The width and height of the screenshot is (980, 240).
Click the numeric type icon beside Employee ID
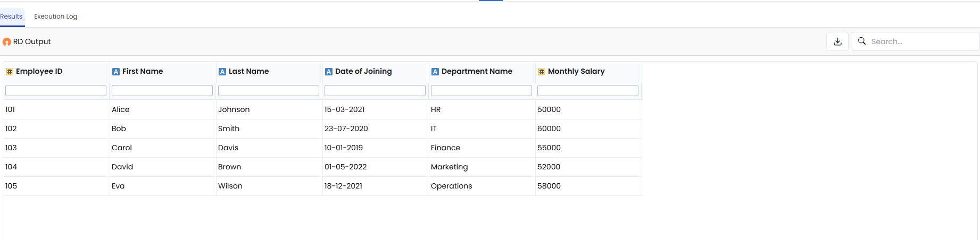coord(10,72)
